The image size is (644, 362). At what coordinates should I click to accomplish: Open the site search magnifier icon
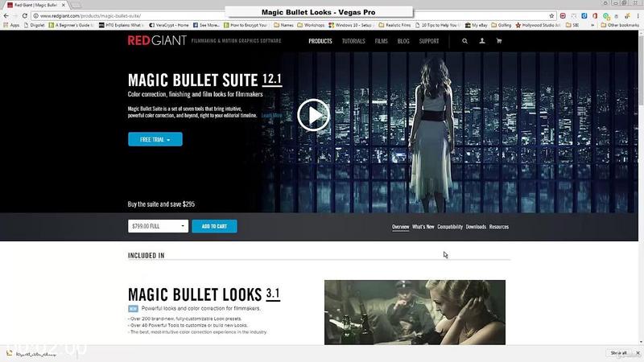(x=464, y=41)
